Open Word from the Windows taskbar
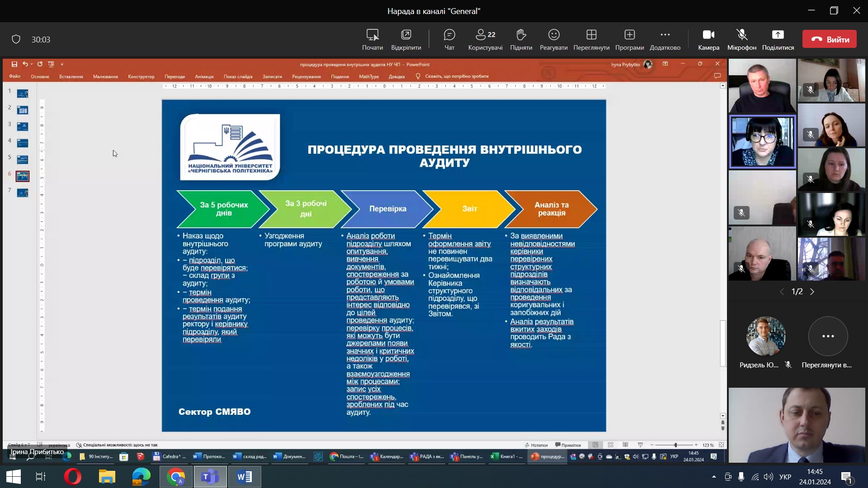Image resolution: width=868 pixels, height=488 pixels. click(245, 476)
